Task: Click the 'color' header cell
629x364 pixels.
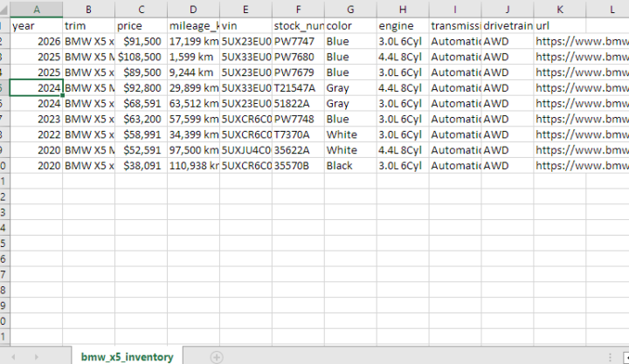Action: click(350, 25)
